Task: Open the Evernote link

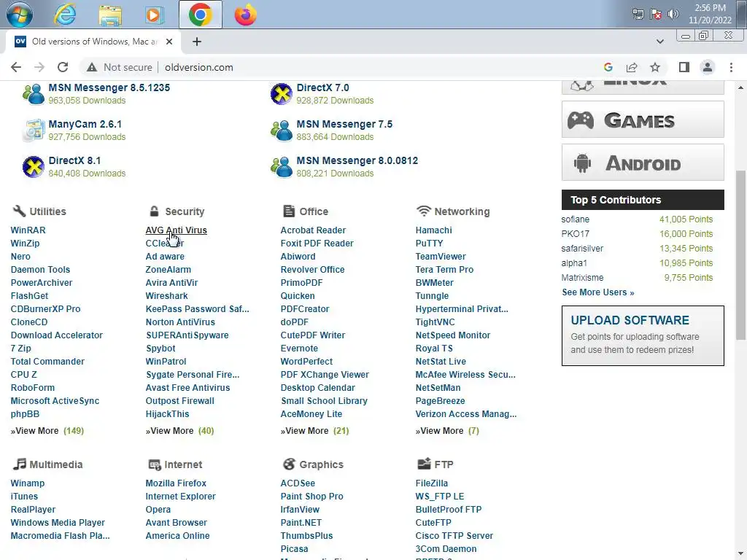Action: pos(299,348)
